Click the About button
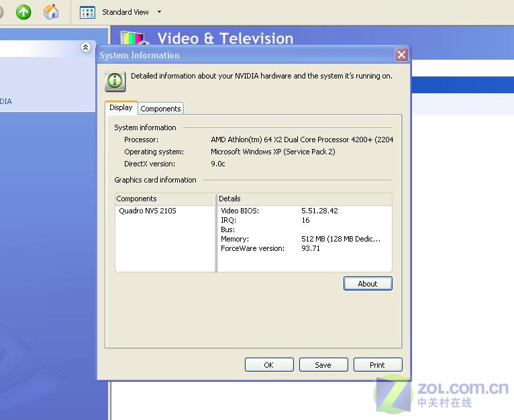Viewport: 514px width, 420px height. point(368,284)
